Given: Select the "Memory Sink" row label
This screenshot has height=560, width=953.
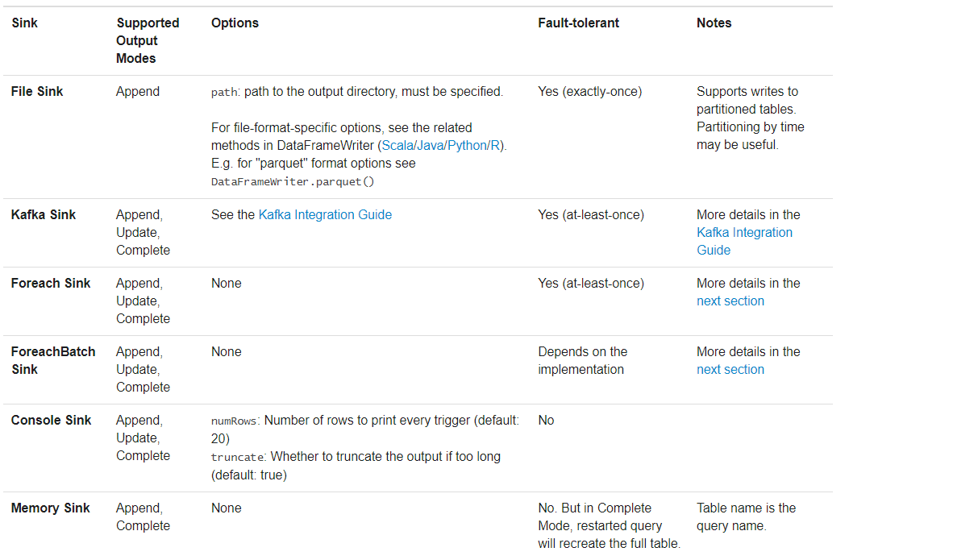Looking at the screenshot, I should coord(51,508).
